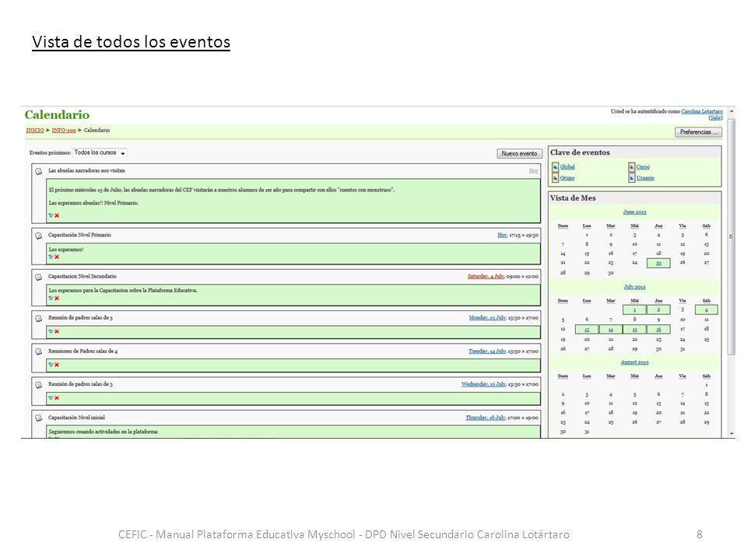Open the Curso events key link
Viewport: 747px width, 560px height.
pyautogui.click(x=643, y=166)
